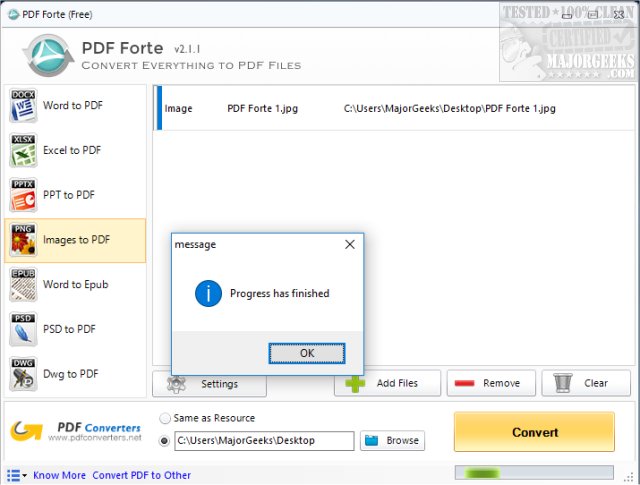Confirm the message with OK
640x485 pixels.
pos(307,353)
